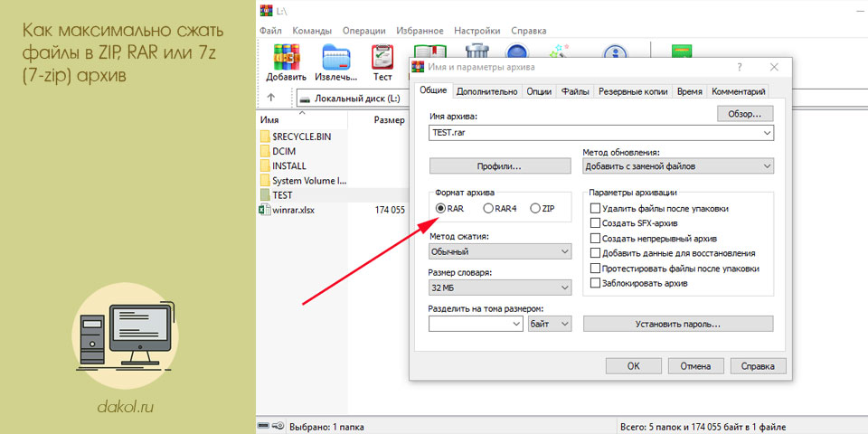Image resolution: width=868 pixels, height=434 pixels.
Task: Select the System Volume folder icon
Action: point(265,181)
